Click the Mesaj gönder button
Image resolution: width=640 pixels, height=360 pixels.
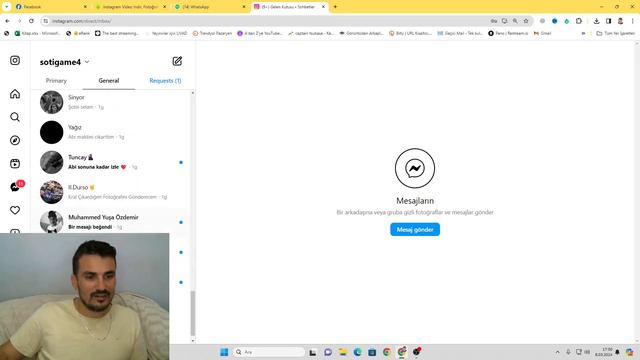[415, 229]
